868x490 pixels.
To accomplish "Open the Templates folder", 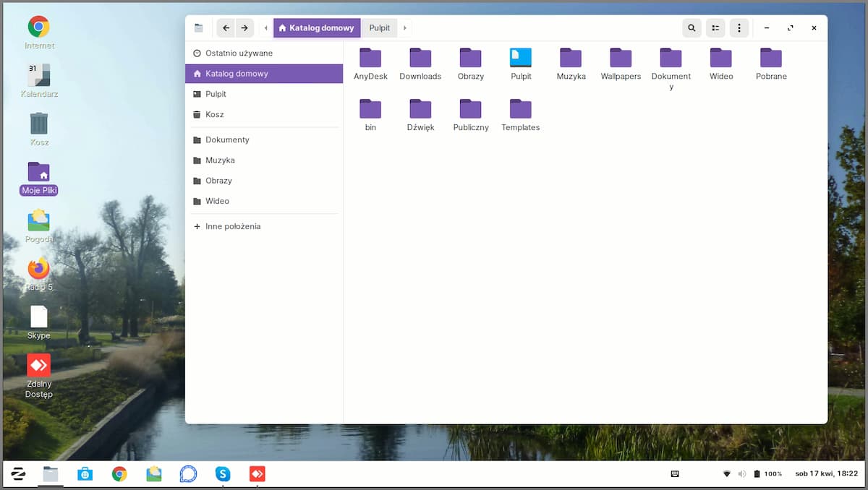I will [521, 111].
